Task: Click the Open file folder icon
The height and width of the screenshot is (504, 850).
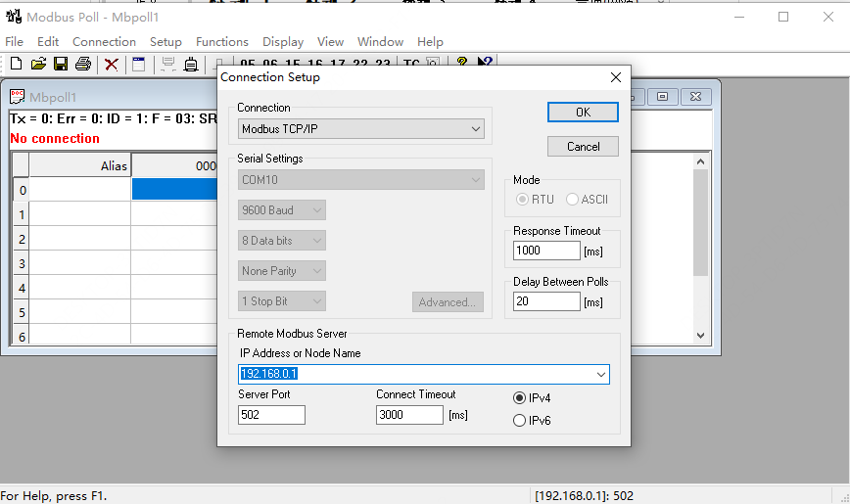Action: [x=38, y=64]
